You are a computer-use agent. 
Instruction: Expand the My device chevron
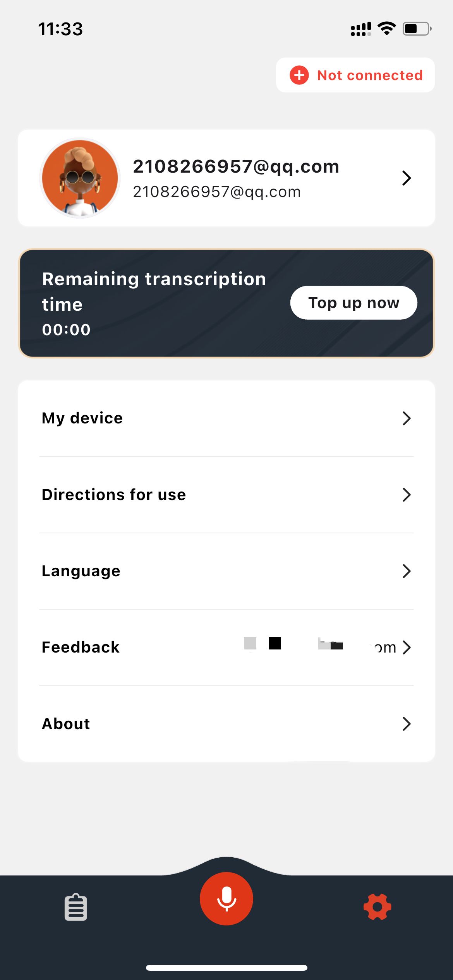[x=406, y=418]
